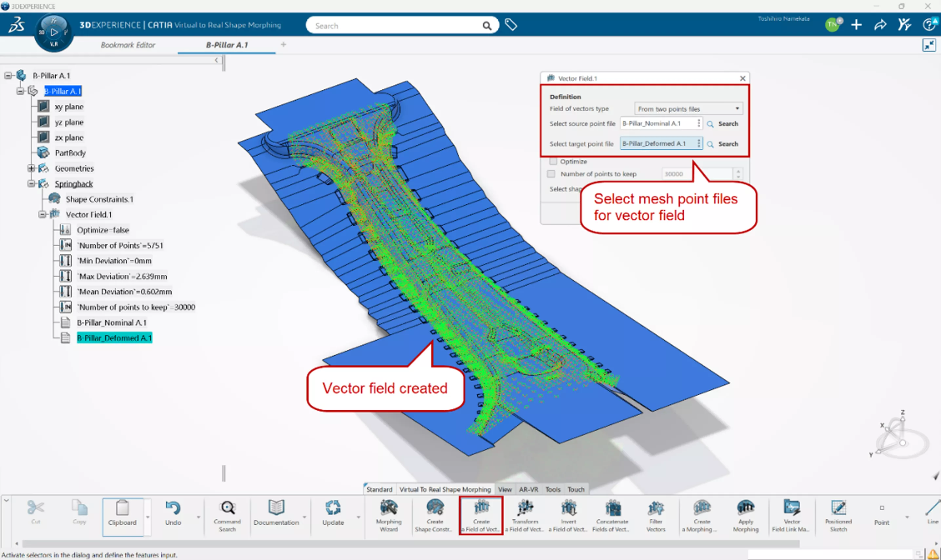This screenshot has height=560, width=941.
Task: Expand the Geometries tree node
Action: click(x=31, y=168)
